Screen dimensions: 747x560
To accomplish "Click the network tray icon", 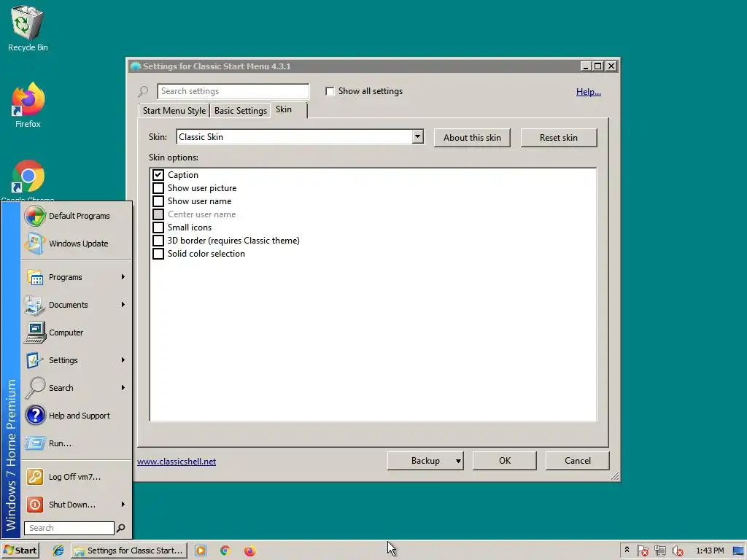I will tap(659, 551).
